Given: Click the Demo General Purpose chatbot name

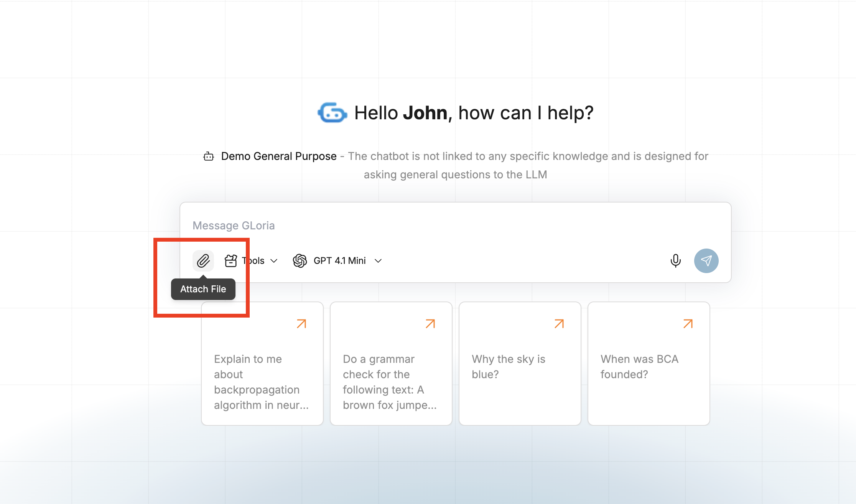Looking at the screenshot, I should [279, 156].
